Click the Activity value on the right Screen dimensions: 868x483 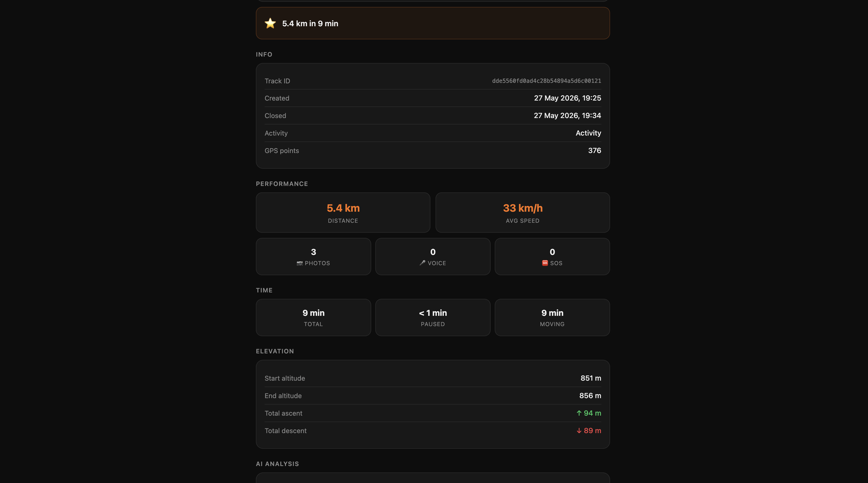pyautogui.click(x=588, y=133)
